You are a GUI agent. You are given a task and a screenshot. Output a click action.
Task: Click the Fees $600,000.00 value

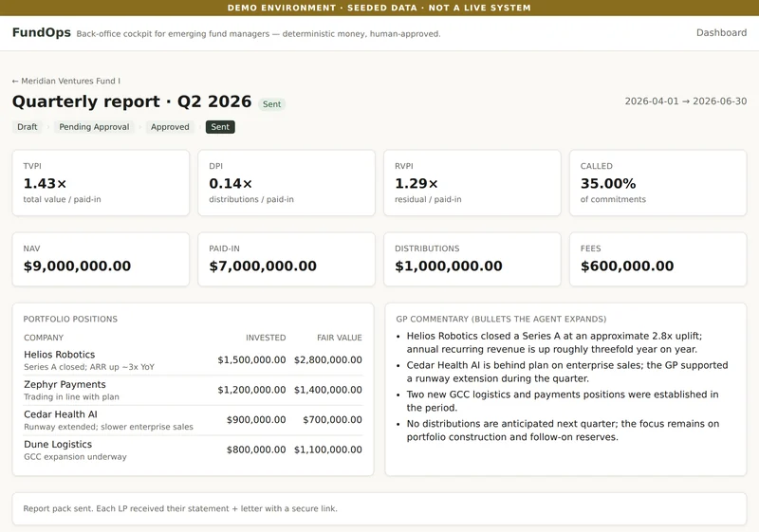click(627, 266)
